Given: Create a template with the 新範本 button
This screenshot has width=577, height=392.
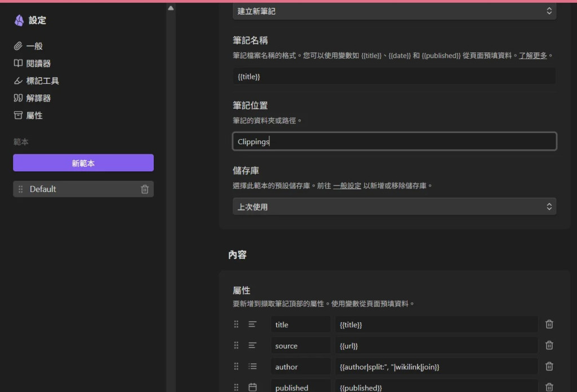Looking at the screenshot, I should tap(83, 163).
